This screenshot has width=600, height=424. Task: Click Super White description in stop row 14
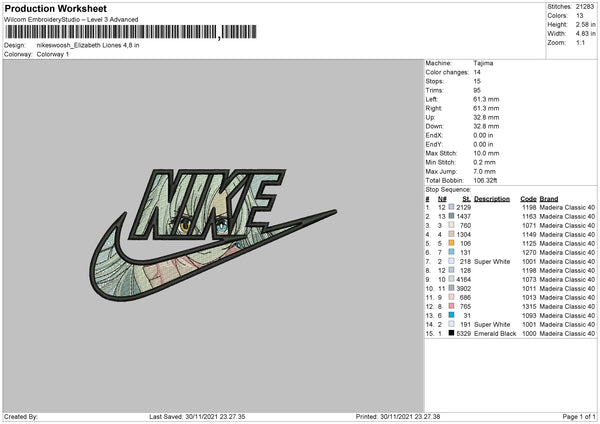tap(492, 325)
